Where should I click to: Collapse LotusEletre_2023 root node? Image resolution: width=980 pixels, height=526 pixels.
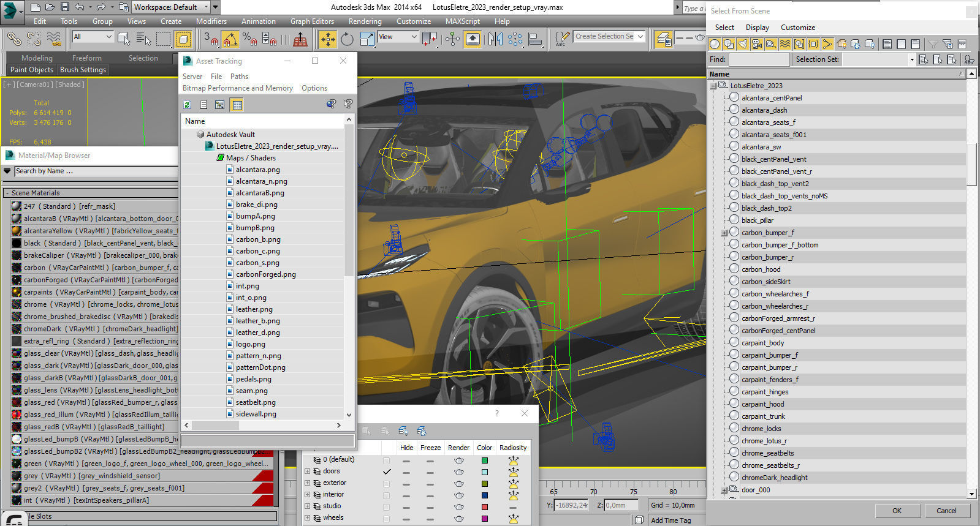pos(713,86)
